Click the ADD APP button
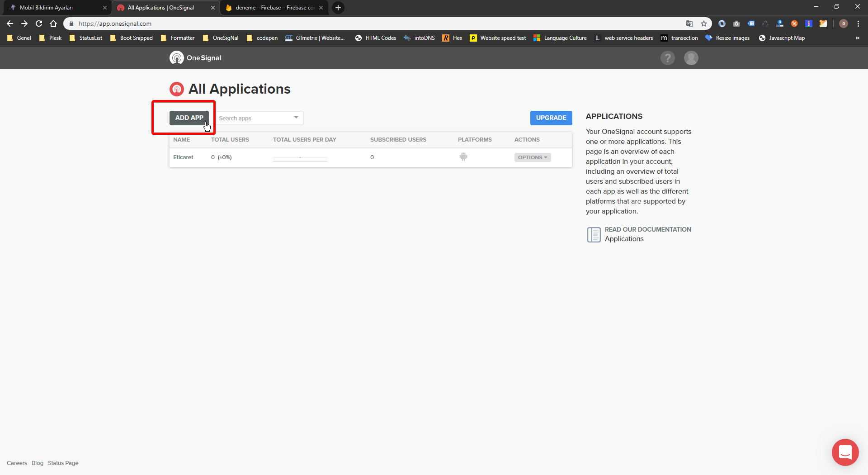 [x=189, y=118]
